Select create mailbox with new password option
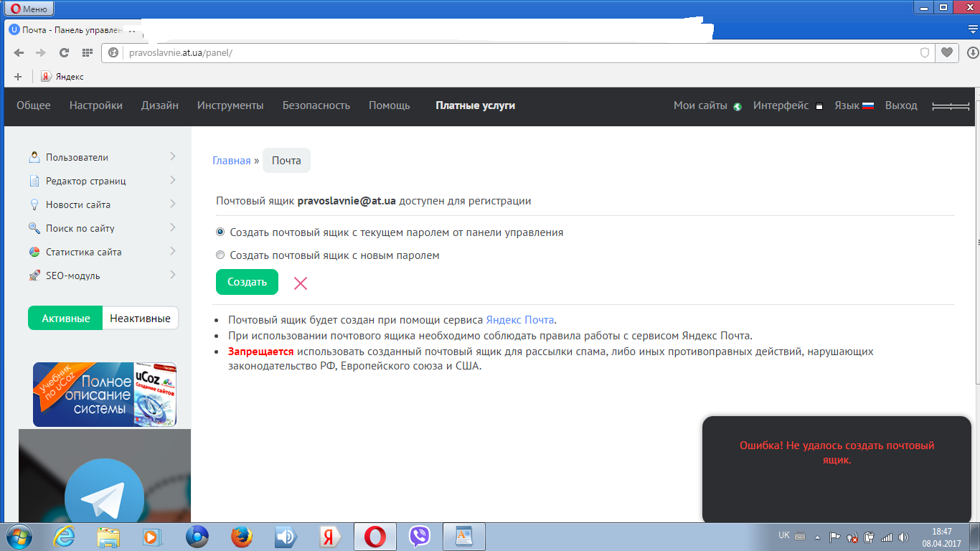 click(220, 255)
